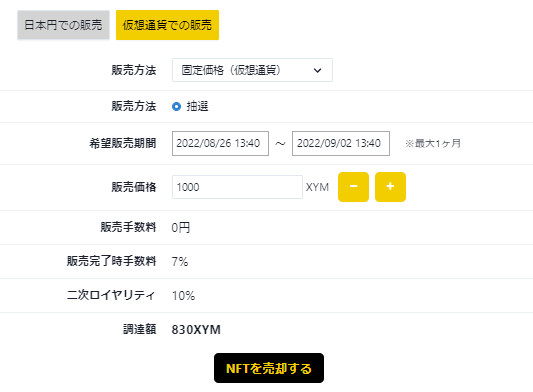The height and width of the screenshot is (392, 533).
Task: Open the 固定価格（仮想通貨） sales method dropdown
Action: 252,70
